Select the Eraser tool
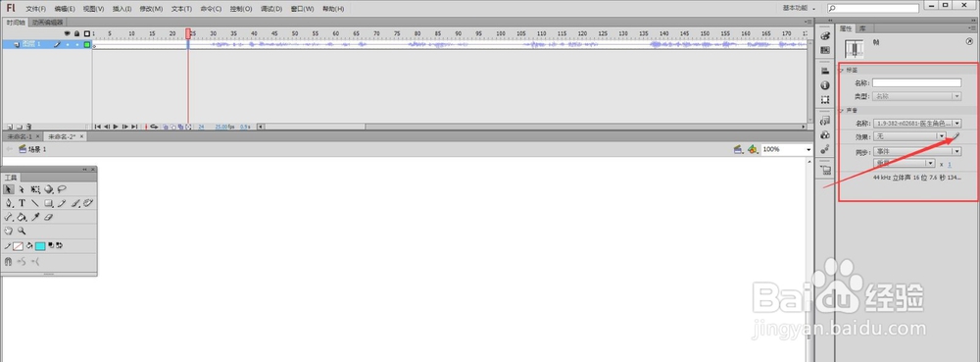Viewport: 980px width, 362px height. point(49,217)
